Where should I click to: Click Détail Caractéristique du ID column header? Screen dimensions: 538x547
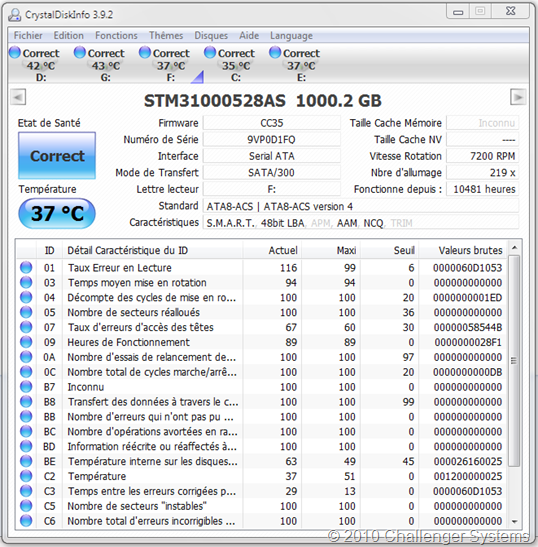pos(152,250)
